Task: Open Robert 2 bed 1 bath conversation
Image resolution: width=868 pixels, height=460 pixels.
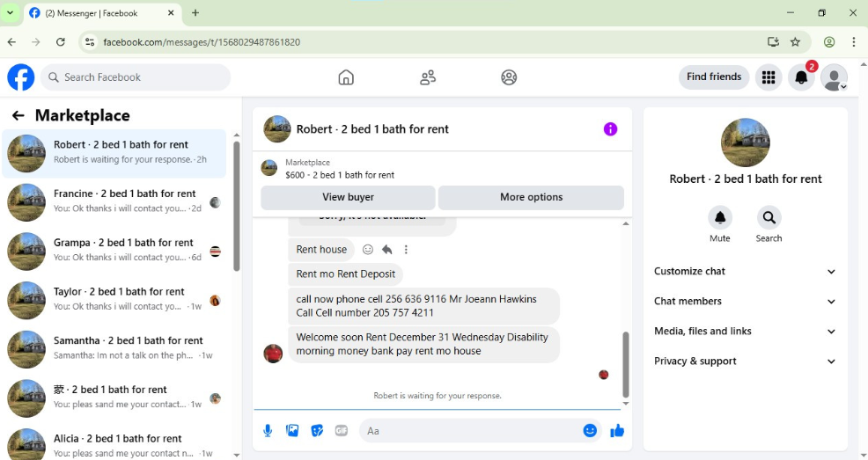Action: tap(114, 153)
